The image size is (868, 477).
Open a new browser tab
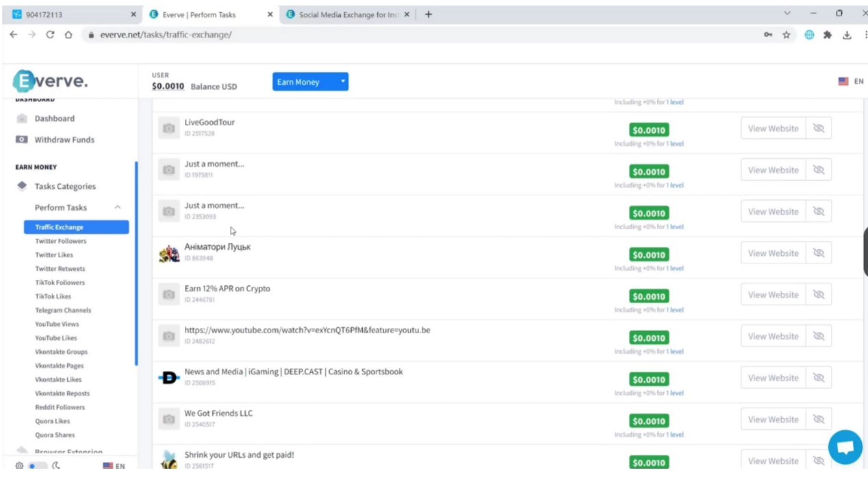[429, 14]
